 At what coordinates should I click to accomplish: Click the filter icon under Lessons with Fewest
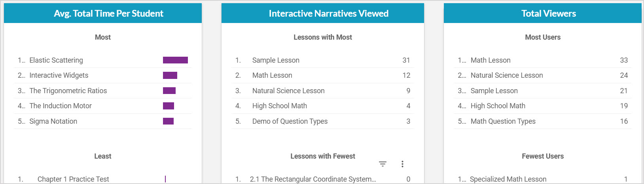[383, 164]
